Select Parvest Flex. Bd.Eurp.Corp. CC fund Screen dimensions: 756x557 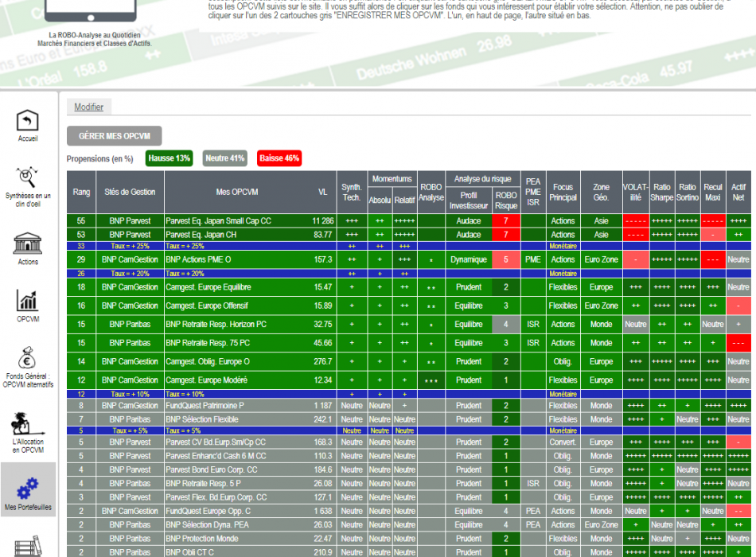216,497
